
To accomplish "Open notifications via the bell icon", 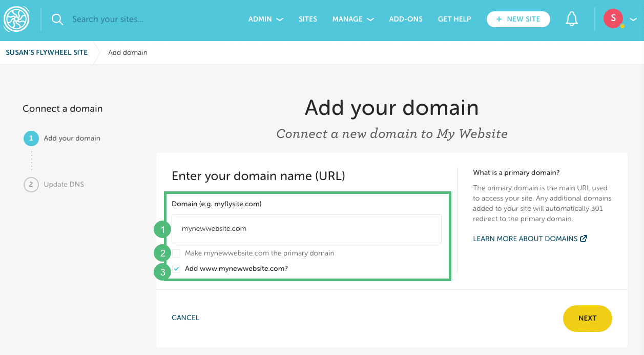I will pyautogui.click(x=572, y=18).
